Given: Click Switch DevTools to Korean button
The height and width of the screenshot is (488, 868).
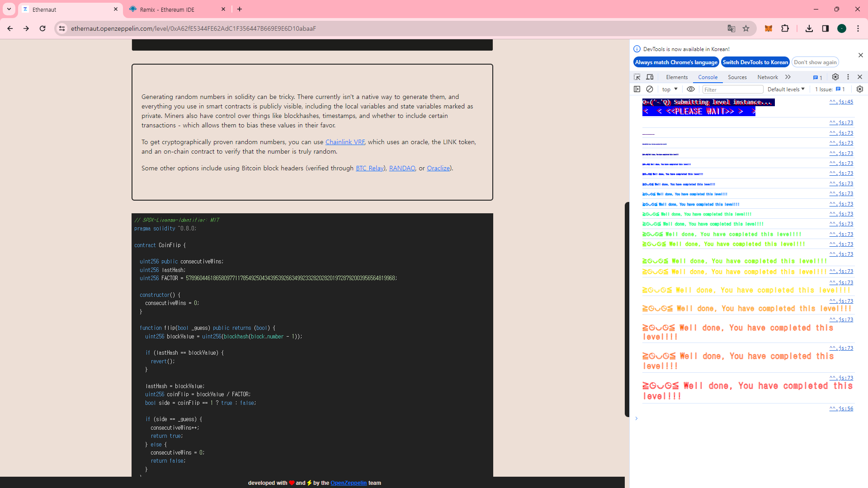Looking at the screenshot, I should (755, 62).
